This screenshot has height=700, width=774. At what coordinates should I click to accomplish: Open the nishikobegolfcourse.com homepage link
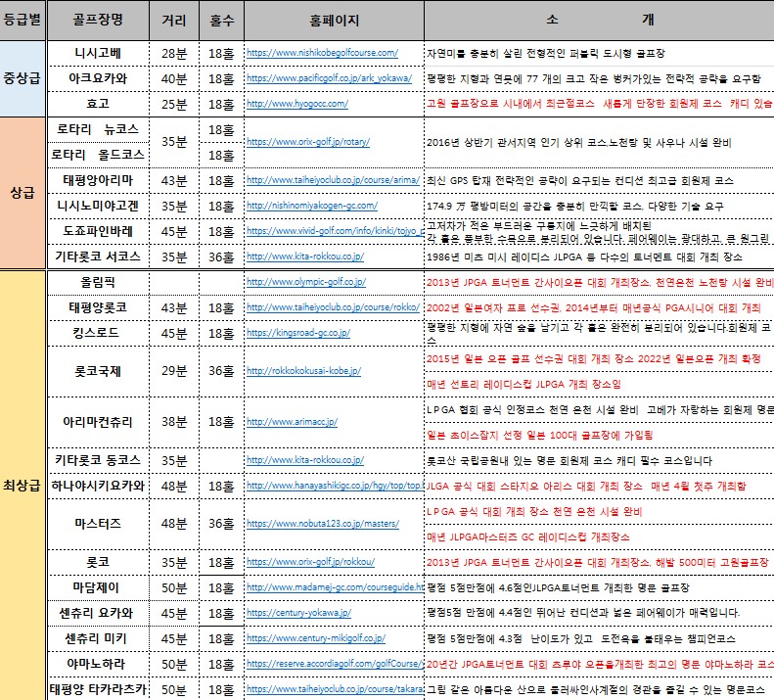coord(322,53)
